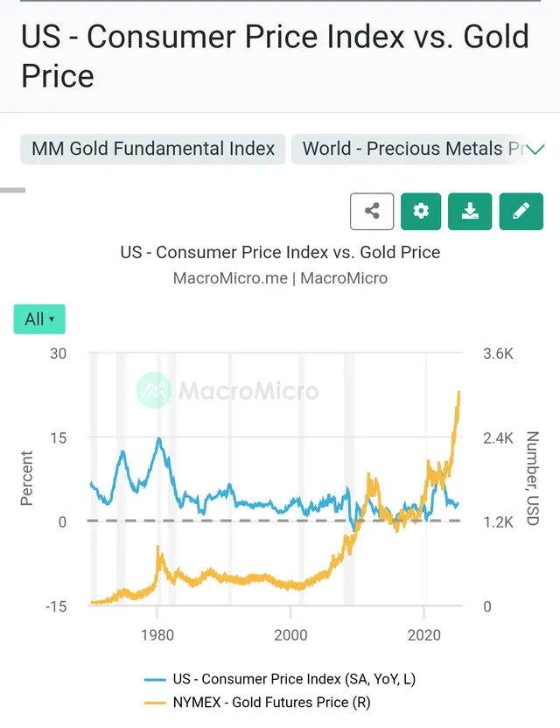
Task: Click the orange gold futures legend line
Action: [x=156, y=702]
